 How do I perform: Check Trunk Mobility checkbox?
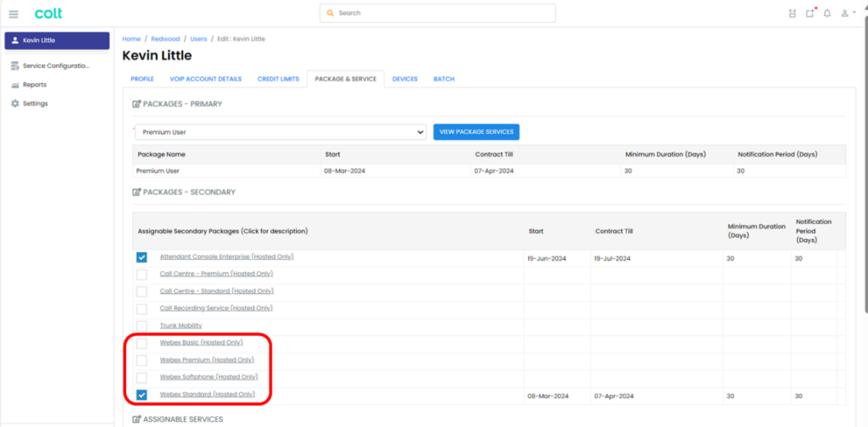(142, 326)
